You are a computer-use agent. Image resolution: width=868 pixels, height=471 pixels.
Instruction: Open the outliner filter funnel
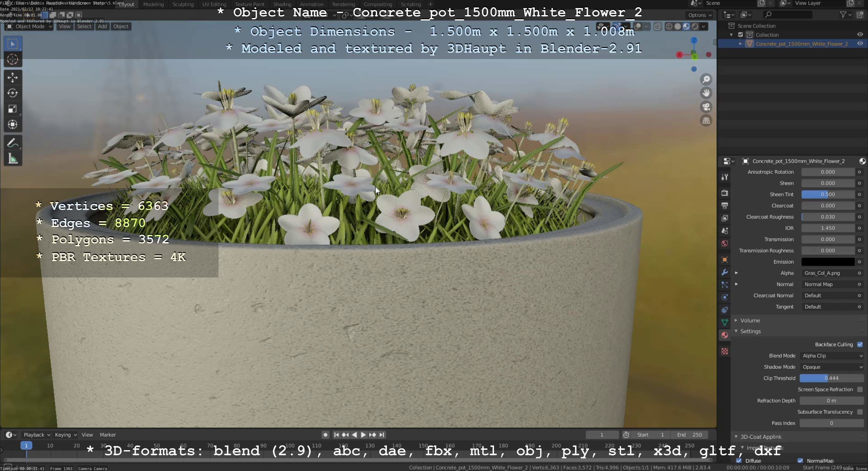click(843, 15)
